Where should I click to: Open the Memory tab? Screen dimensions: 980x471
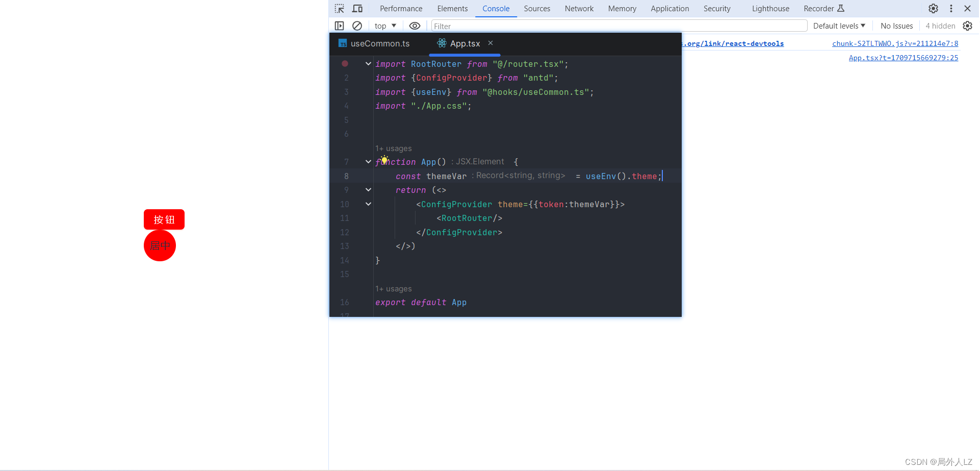click(x=622, y=9)
